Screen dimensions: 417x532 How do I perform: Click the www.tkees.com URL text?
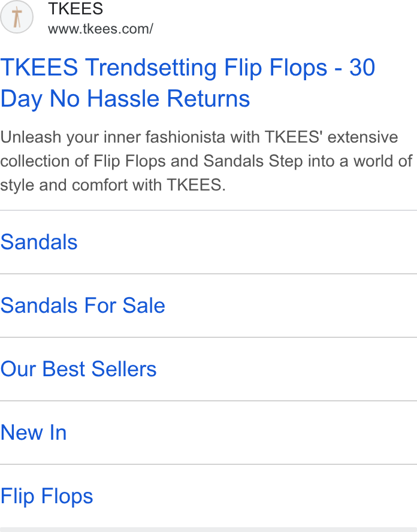(x=101, y=29)
